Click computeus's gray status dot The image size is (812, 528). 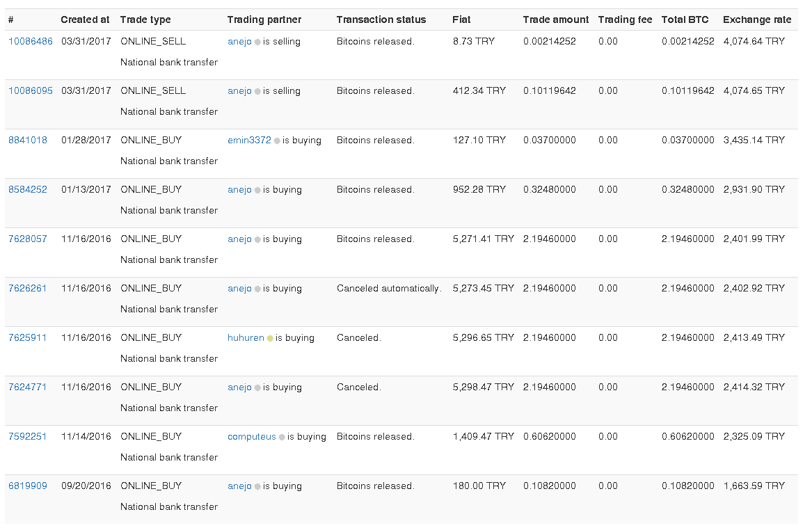282,438
